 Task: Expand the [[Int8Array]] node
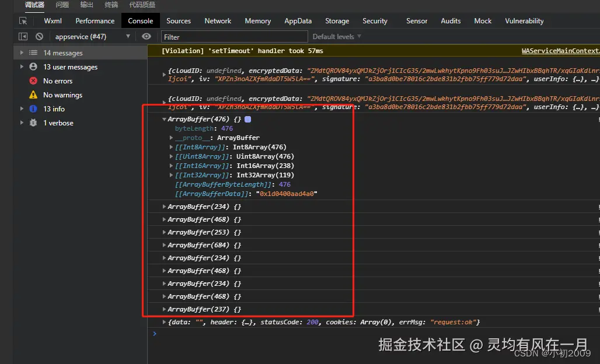tap(172, 147)
